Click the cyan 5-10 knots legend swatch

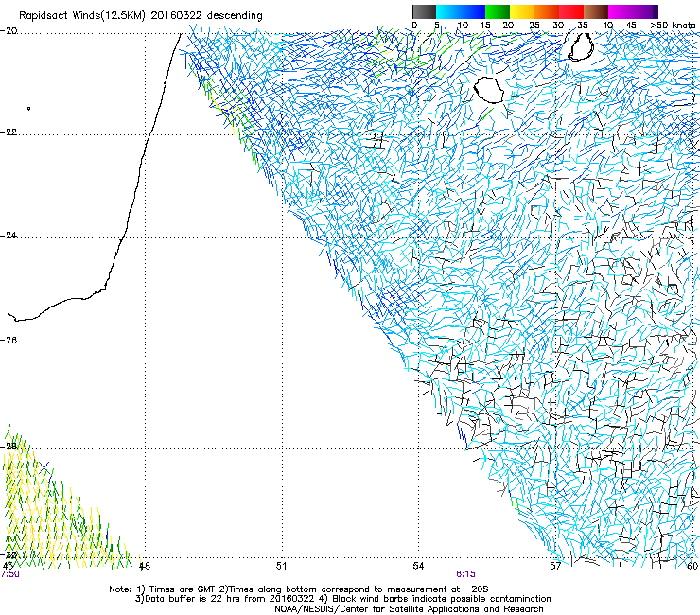[448, 11]
